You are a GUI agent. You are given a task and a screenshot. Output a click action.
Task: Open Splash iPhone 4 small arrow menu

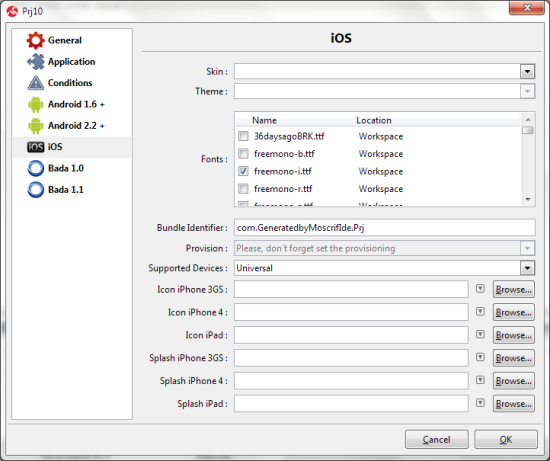tap(480, 380)
